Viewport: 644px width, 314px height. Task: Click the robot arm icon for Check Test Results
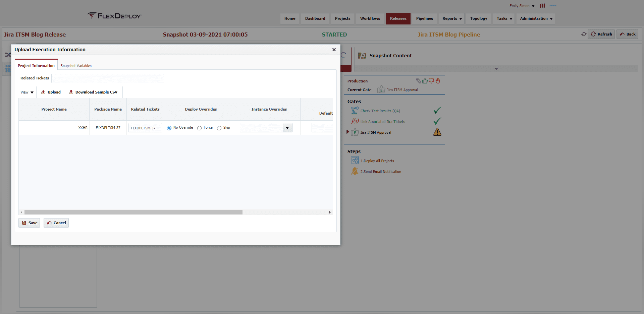(355, 110)
